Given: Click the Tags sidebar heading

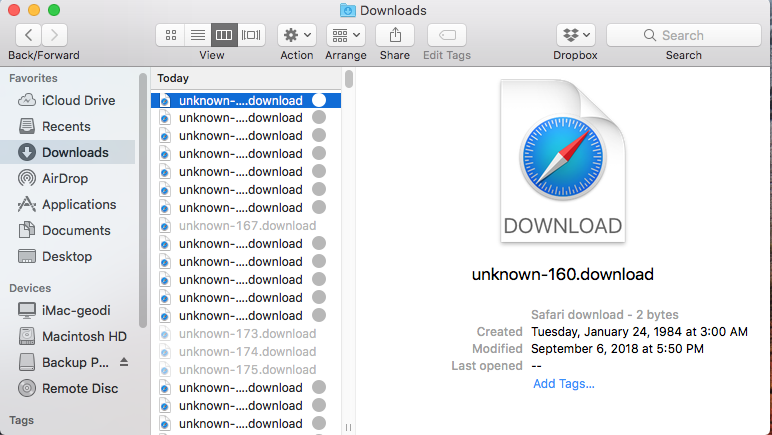Looking at the screenshot, I should 21,420.
